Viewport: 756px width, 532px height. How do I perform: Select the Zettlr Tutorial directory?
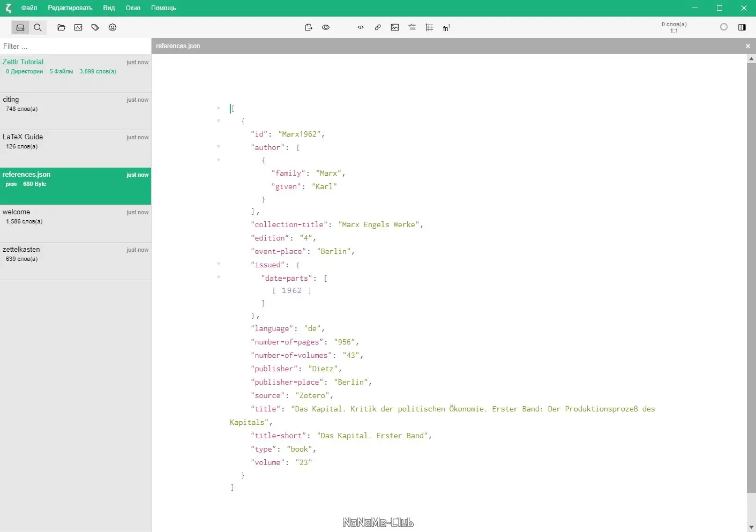click(76, 73)
